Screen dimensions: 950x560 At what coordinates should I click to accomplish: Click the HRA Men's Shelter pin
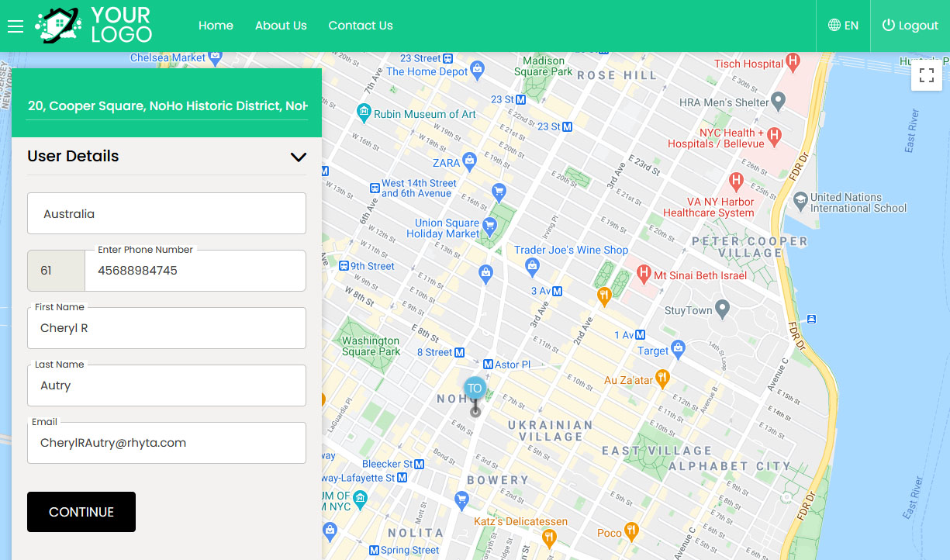pos(779,100)
